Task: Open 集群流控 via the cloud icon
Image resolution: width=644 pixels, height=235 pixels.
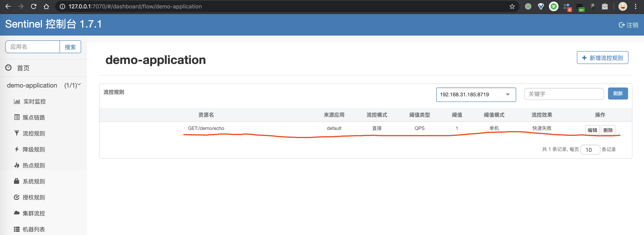Action: point(17,213)
